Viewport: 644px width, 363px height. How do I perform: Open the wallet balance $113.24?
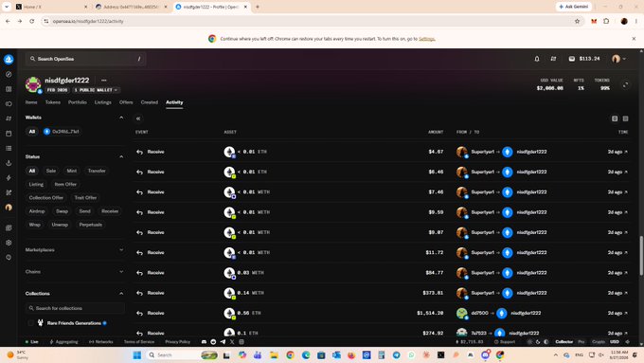[x=584, y=59]
